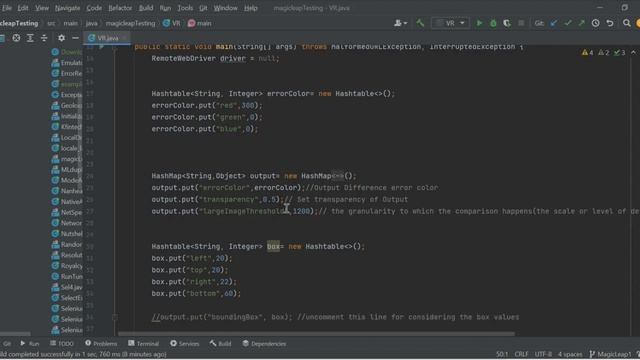Open the Dependencies tool window

[264, 344]
